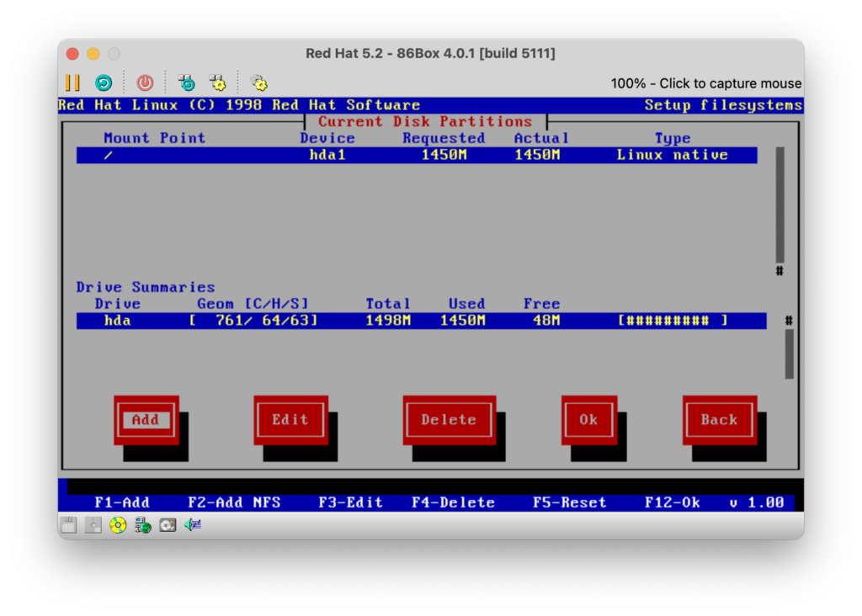Close the 86Box window with red button
The height and width of the screenshot is (616, 862).
tap(72, 53)
